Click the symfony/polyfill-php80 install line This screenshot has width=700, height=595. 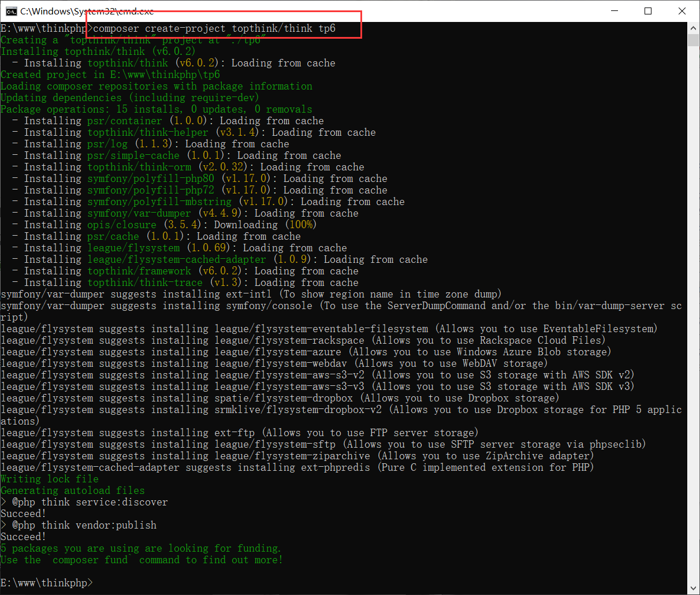click(200, 178)
